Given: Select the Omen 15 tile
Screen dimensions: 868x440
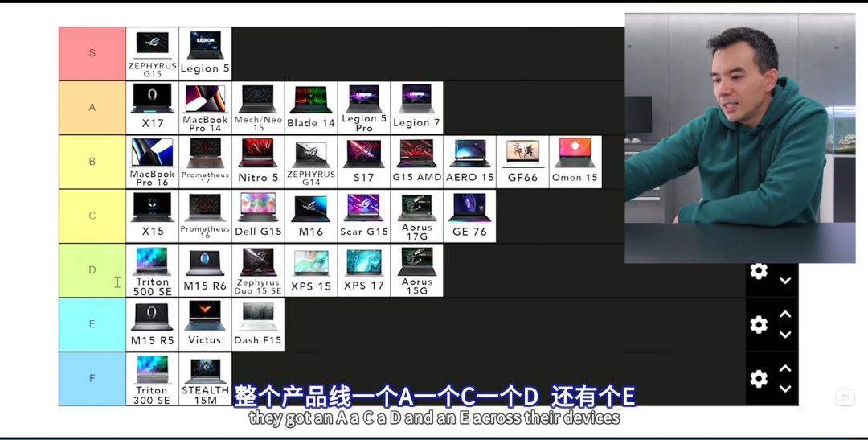Looking at the screenshot, I should [575, 162].
